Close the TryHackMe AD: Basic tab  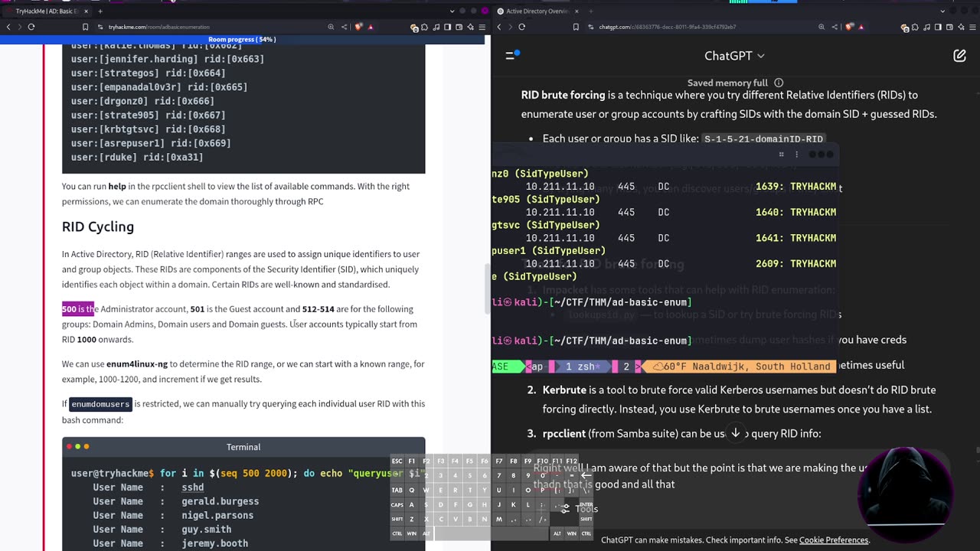(85, 11)
